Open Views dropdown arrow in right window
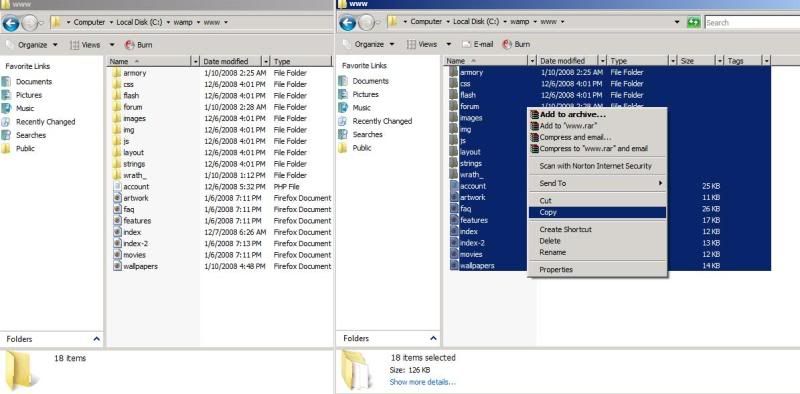The width and height of the screenshot is (800, 394). point(449,44)
